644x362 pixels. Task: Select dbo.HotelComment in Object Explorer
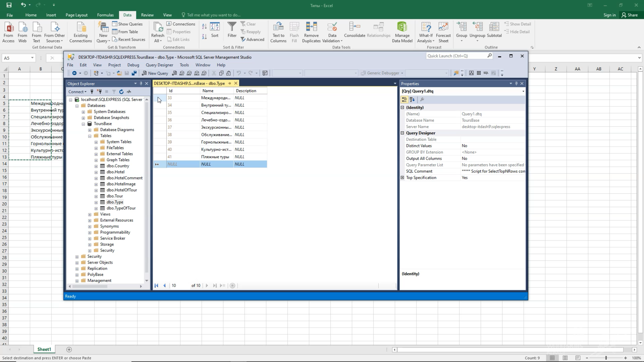point(125,178)
